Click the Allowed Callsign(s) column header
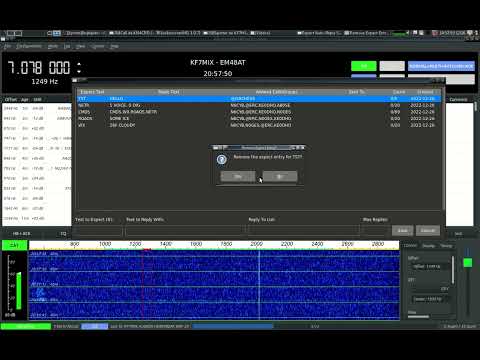This screenshot has width=480, height=360. click(x=276, y=92)
